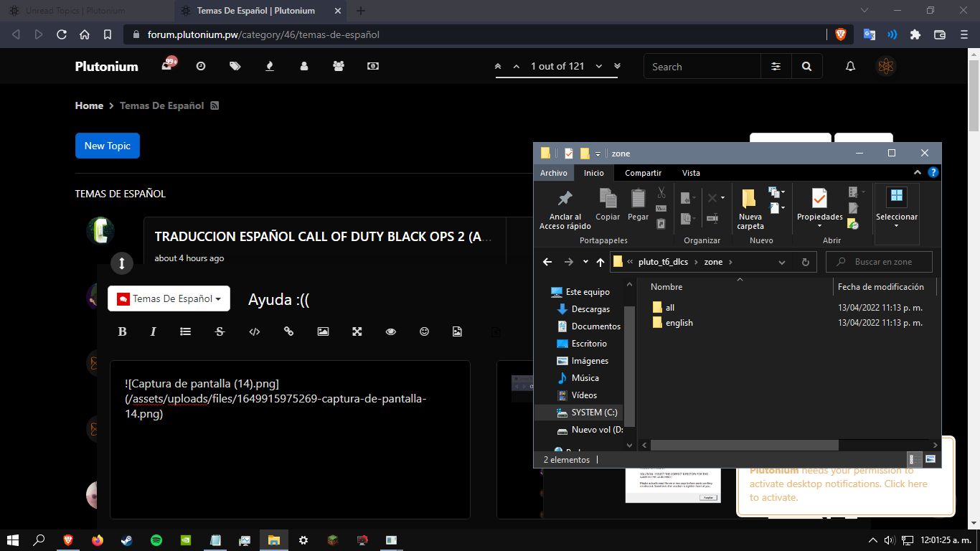The height and width of the screenshot is (551, 980).
Task: Refresh the zone folder view
Action: [805, 262]
